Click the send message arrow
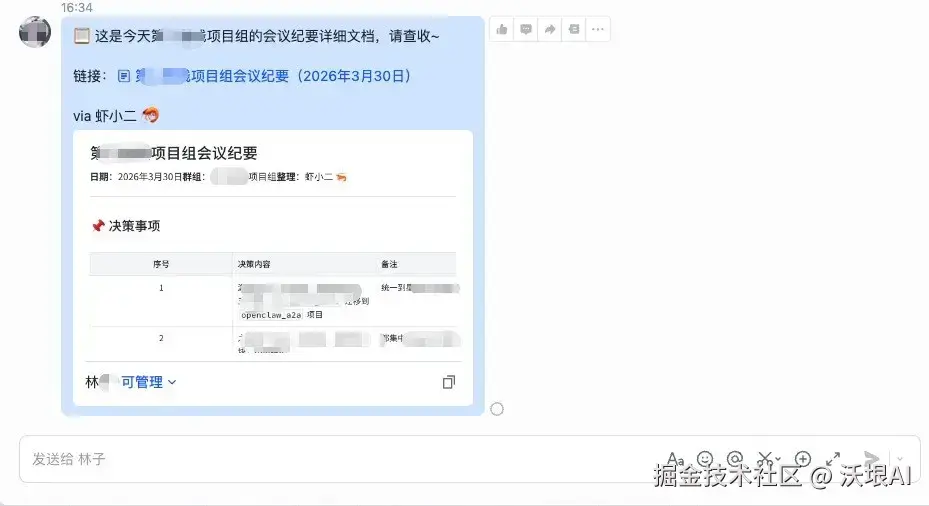Image resolution: width=929 pixels, height=506 pixels. point(872,459)
